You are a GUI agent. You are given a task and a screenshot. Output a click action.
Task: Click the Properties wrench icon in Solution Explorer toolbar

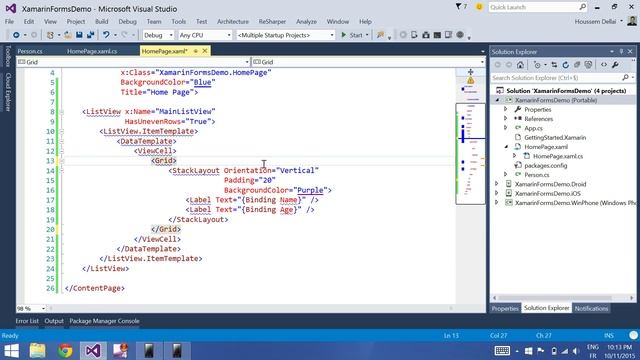615,64
